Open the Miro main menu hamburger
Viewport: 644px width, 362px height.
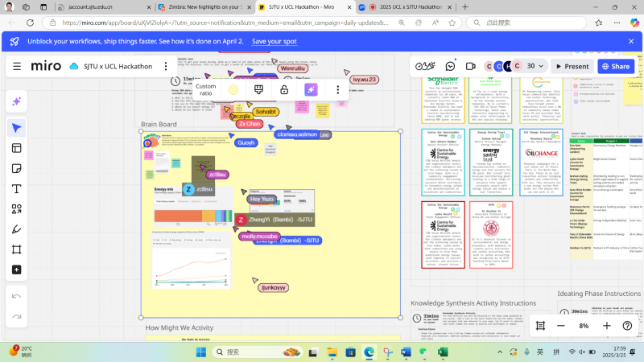(17, 66)
